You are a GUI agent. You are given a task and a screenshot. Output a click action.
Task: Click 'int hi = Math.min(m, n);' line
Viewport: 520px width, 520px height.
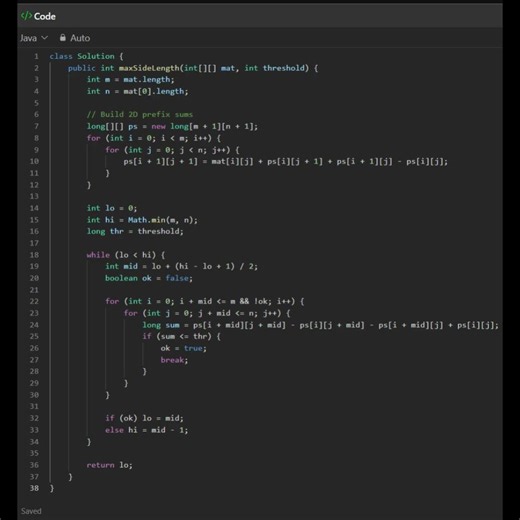tap(142, 220)
